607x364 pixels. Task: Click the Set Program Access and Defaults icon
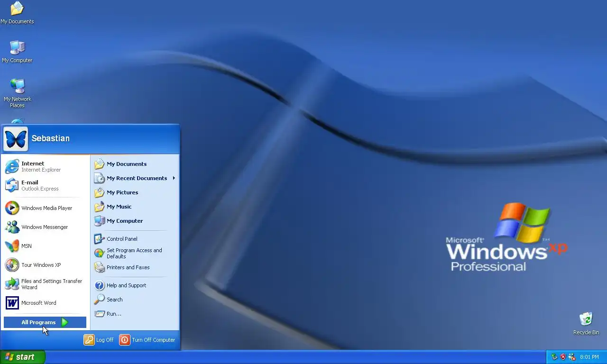pyautogui.click(x=99, y=253)
